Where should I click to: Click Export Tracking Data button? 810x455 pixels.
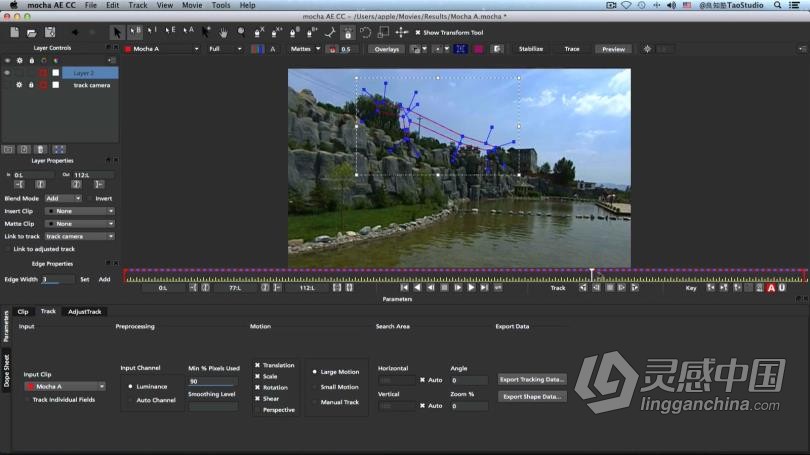tap(532, 379)
